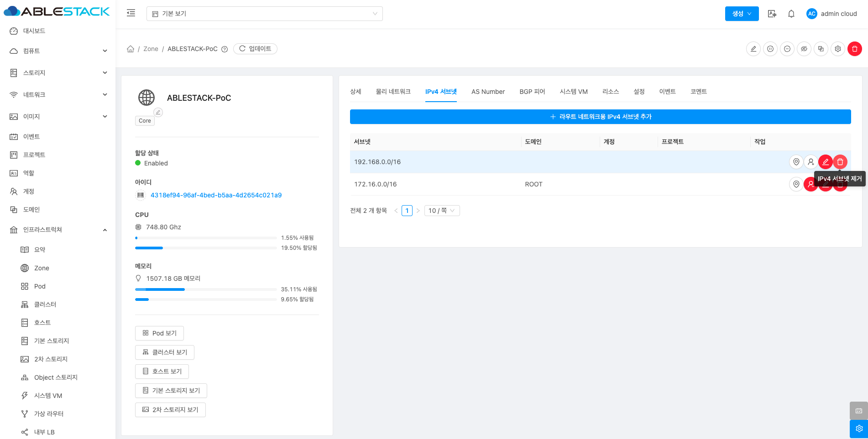Toggle the crossed-eye visibility icon in toolbar
868x439 pixels.
click(x=804, y=49)
